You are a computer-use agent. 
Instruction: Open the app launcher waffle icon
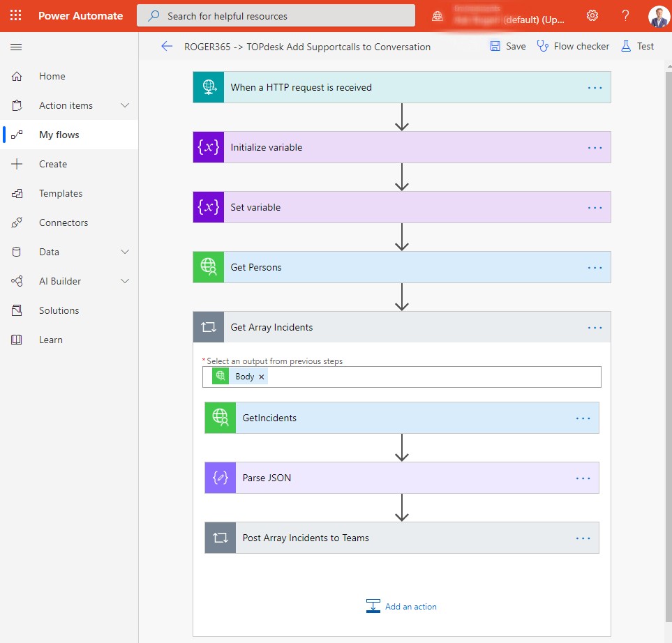(15, 15)
